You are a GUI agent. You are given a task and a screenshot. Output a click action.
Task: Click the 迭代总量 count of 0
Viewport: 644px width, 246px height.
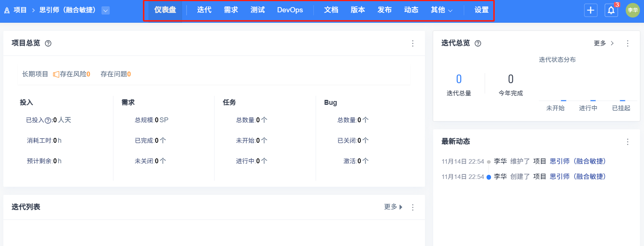pyautogui.click(x=459, y=79)
